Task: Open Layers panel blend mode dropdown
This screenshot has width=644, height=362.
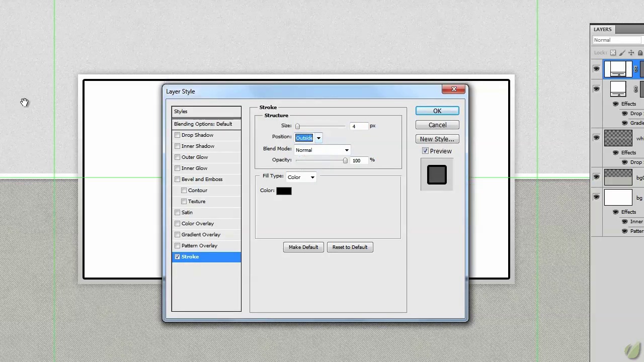Action: [x=618, y=40]
